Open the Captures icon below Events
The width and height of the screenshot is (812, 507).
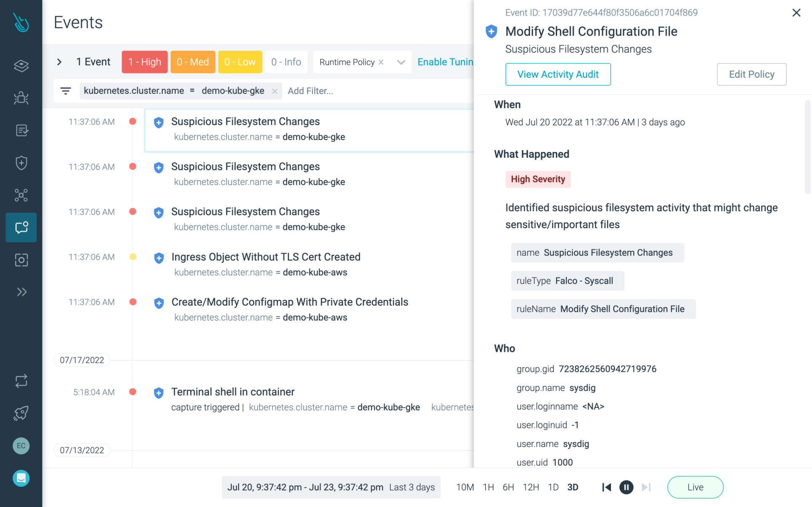[21, 260]
